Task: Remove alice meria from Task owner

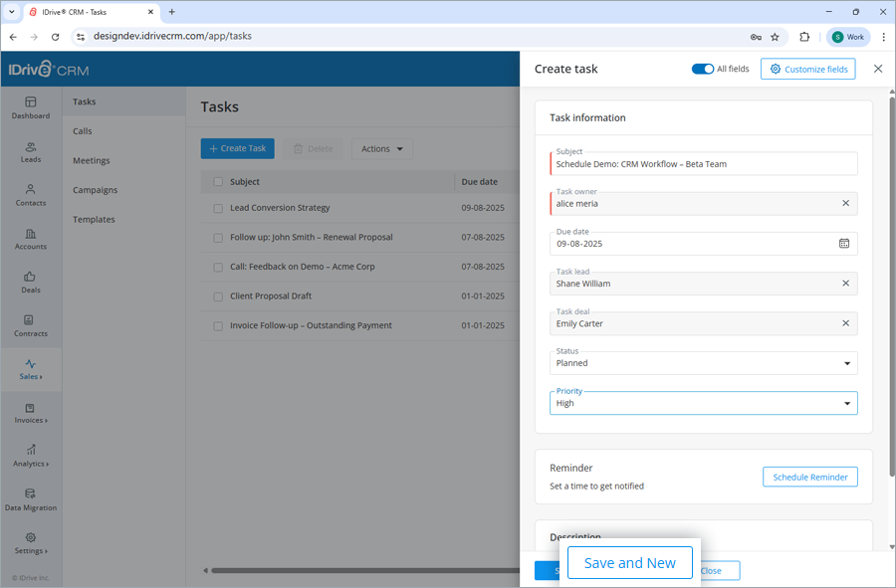Action: tap(843, 204)
